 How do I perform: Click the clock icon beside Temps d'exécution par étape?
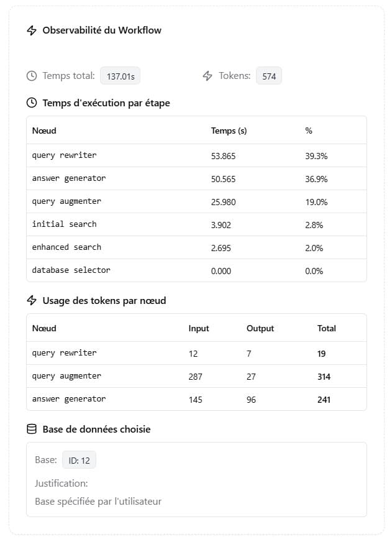33,103
